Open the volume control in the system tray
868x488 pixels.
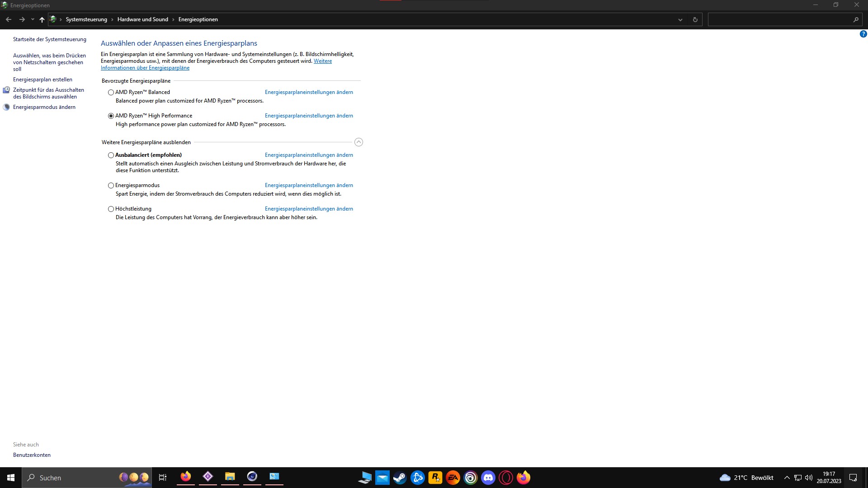[x=809, y=478]
